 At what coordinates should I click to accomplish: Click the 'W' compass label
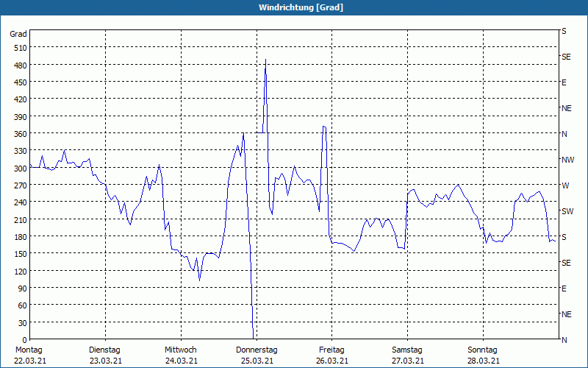click(565, 185)
